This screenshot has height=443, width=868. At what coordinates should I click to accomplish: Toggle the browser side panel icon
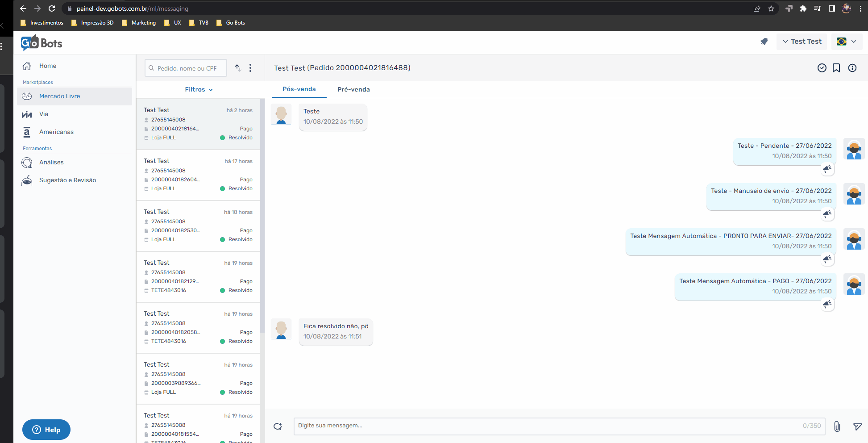click(832, 8)
